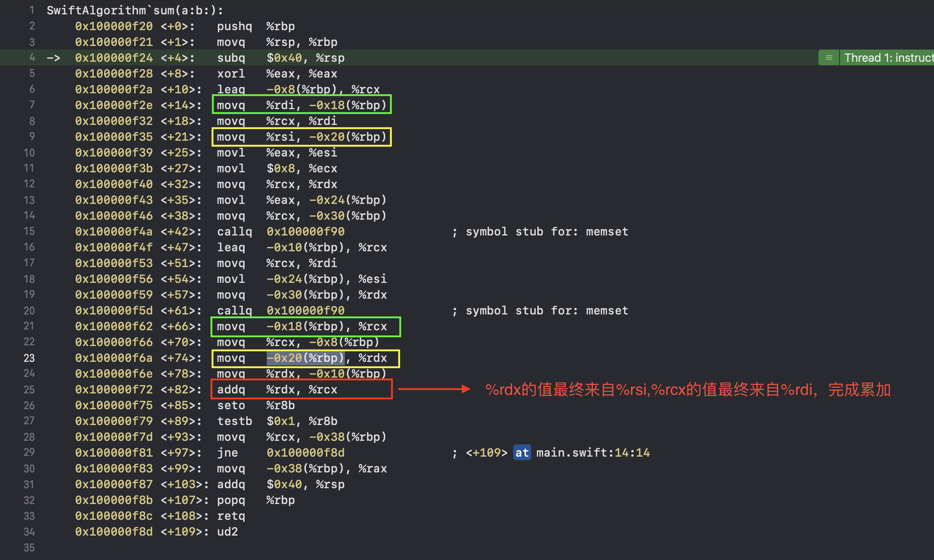Click the 'Thread 1: instruct' annotation label
This screenshot has width=934, height=560.
click(x=888, y=58)
